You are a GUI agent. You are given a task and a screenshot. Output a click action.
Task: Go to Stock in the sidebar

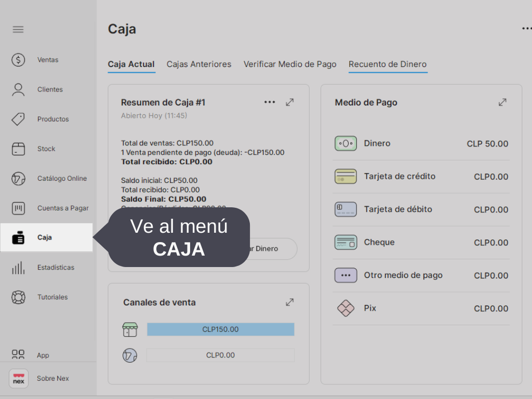(46, 149)
